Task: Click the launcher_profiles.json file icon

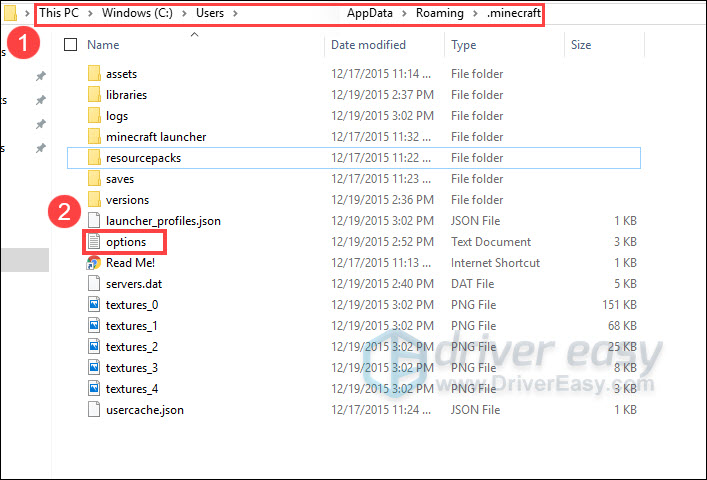Action: click(x=94, y=221)
